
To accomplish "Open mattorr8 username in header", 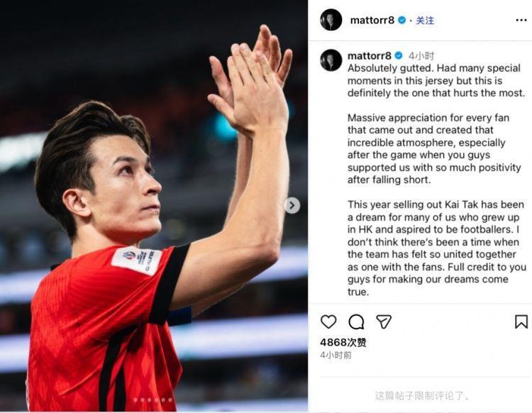I will 372,21.
